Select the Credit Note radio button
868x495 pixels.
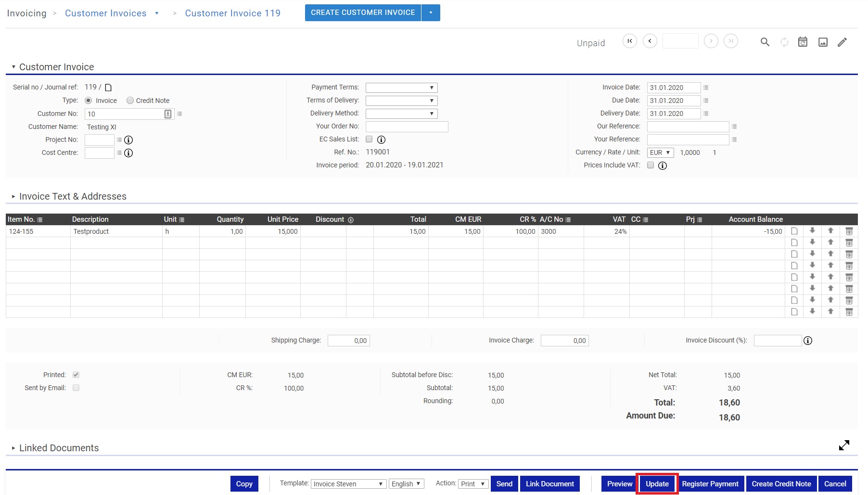coord(130,101)
